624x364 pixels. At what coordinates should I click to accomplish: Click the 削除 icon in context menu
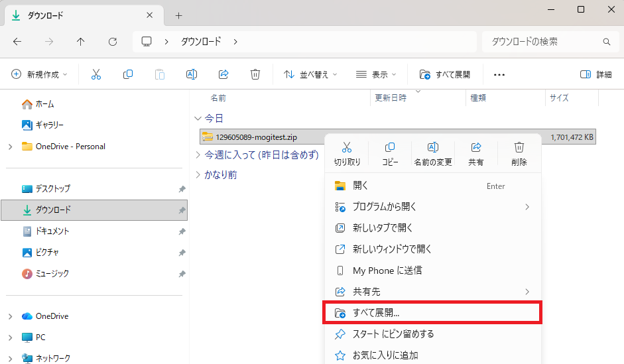coord(519,148)
